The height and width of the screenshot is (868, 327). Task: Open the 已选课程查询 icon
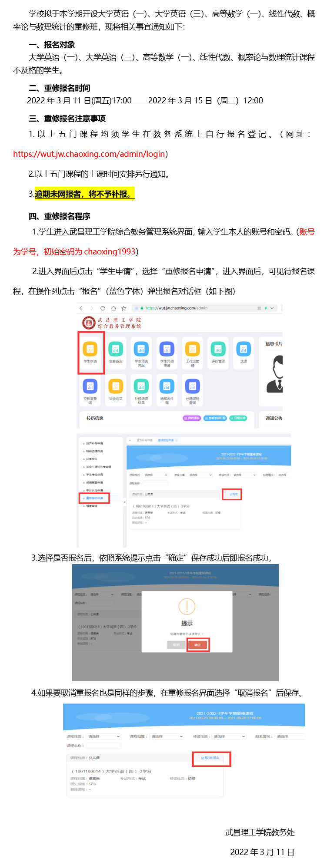tap(193, 386)
